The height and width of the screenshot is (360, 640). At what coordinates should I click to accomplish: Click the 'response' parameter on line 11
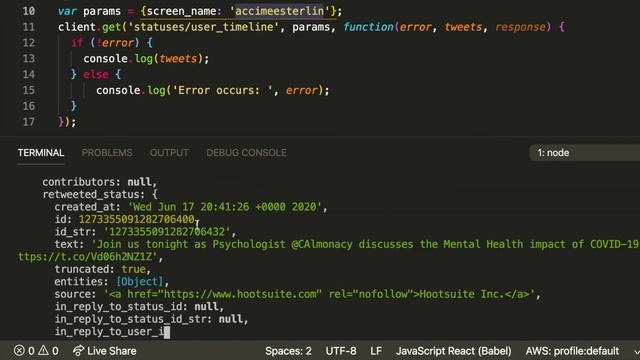click(x=520, y=27)
